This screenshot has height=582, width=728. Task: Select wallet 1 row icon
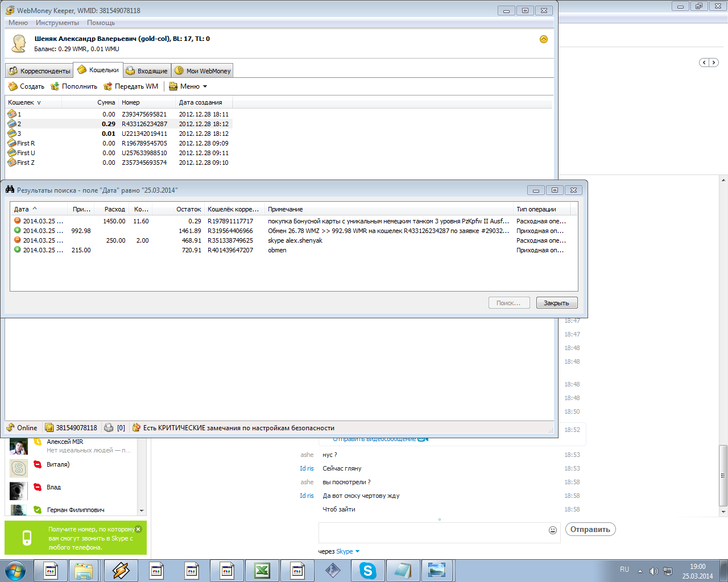click(x=12, y=114)
